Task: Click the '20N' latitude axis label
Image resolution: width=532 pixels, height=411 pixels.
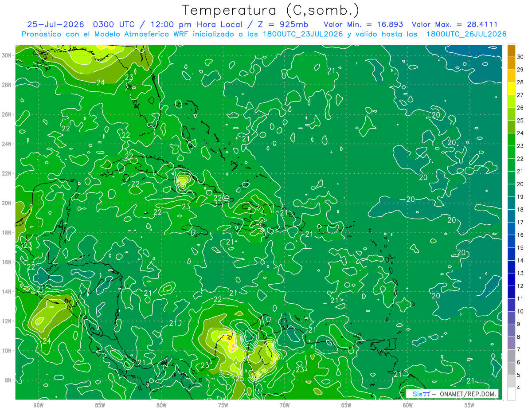Action: (8, 203)
